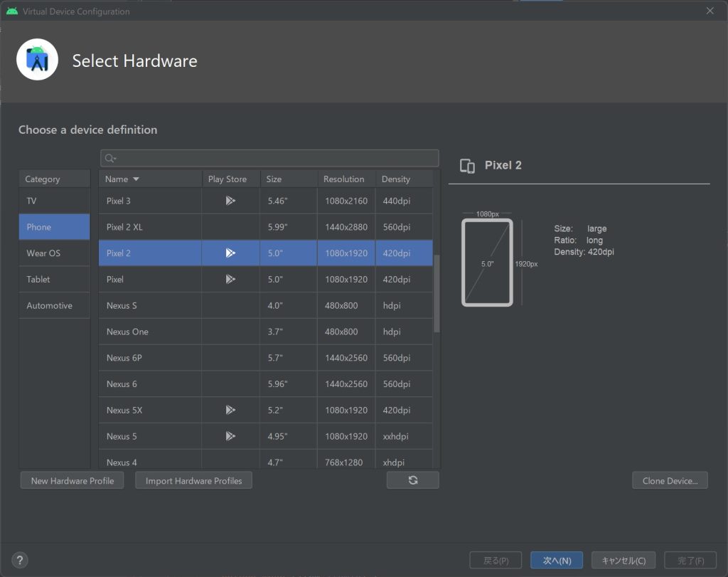The height and width of the screenshot is (577, 728).
Task: Click the search magnifier icon
Action: coord(110,159)
